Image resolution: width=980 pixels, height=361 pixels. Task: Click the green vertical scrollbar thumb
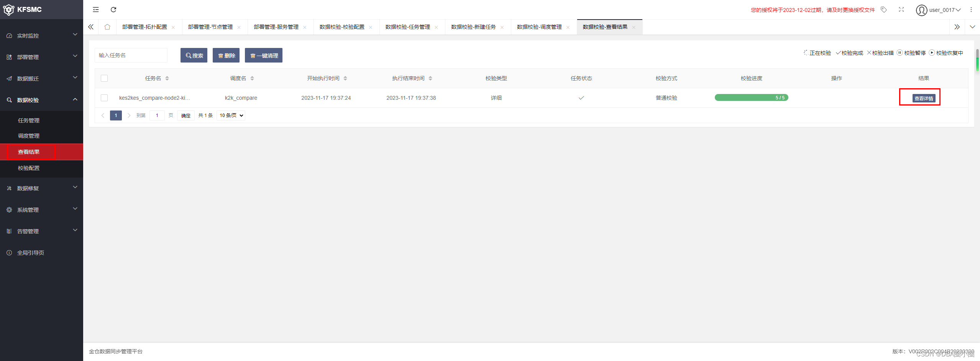[977, 64]
